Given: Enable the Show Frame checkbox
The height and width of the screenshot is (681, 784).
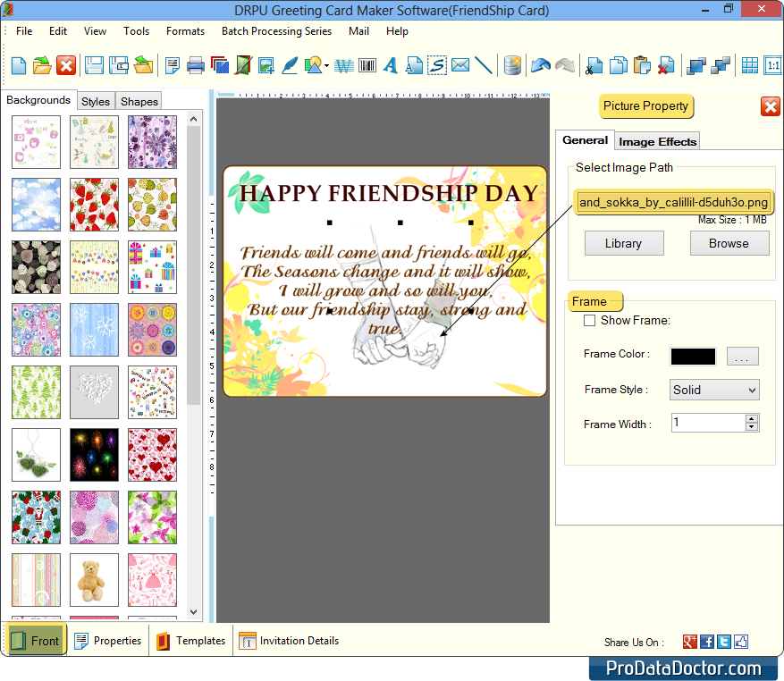Looking at the screenshot, I should (x=589, y=320).
